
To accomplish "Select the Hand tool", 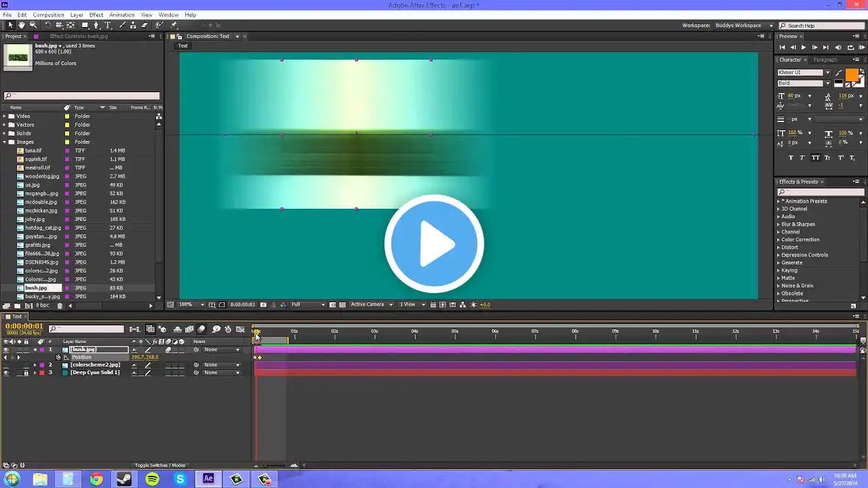I will (22, 25).
